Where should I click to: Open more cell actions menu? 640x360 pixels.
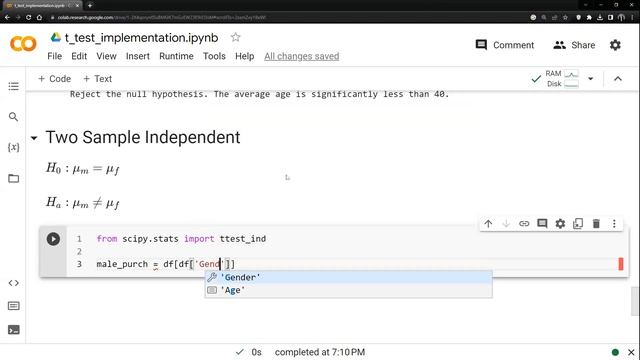[x=614, y=224]
